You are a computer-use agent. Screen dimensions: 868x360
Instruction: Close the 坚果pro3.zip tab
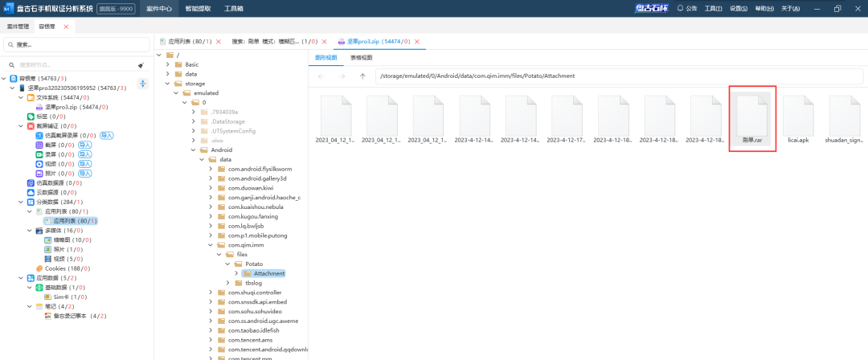pos(417,42)
